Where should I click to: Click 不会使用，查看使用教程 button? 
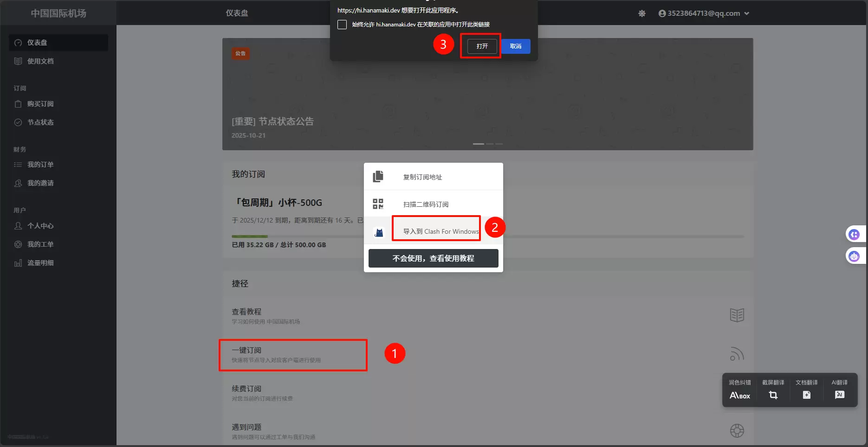433,258
